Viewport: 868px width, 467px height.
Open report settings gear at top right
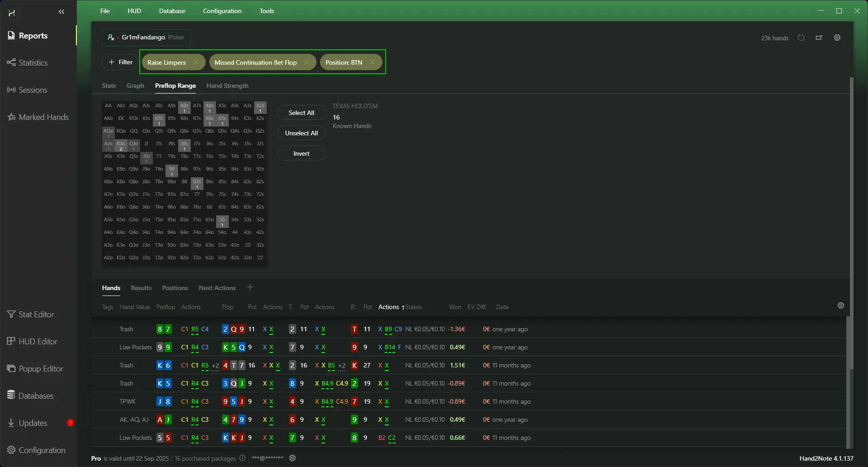[x=837, y=38]
